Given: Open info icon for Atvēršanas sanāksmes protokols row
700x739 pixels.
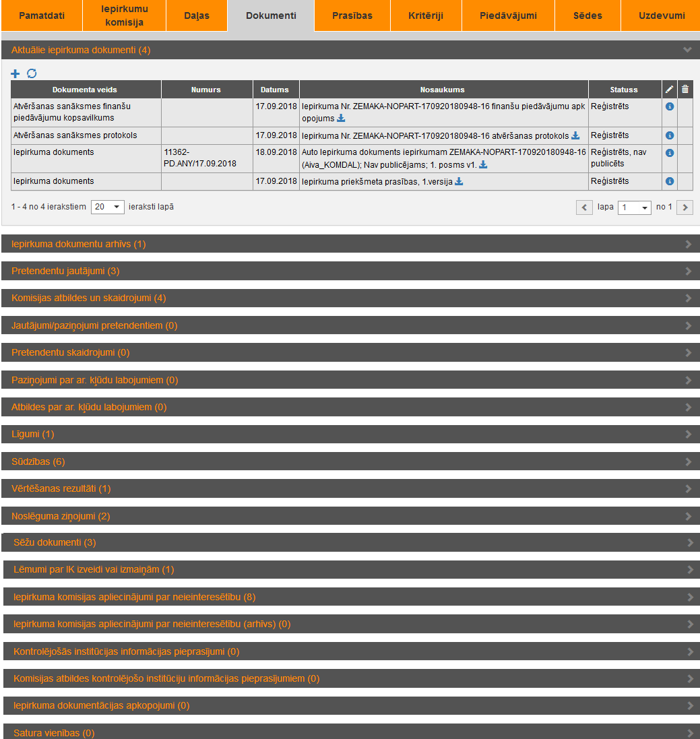Looking at the screenshot, I should coord(669,135).
